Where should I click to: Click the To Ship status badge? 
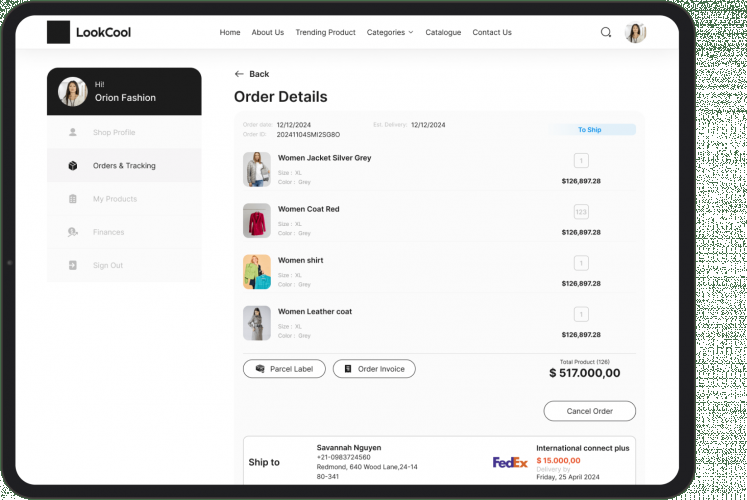(x=590, y=130)
